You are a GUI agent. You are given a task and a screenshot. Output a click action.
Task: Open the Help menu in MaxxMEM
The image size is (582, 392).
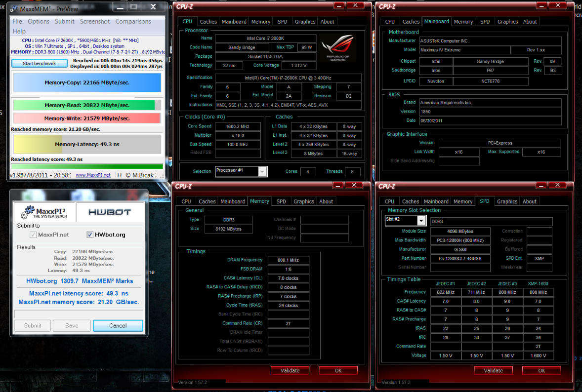click(x=19, y=31)
